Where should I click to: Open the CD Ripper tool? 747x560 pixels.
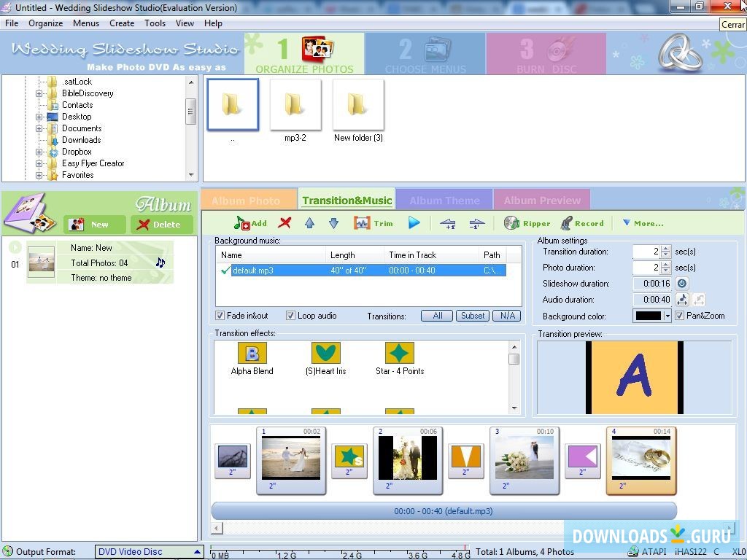click(x=527, y=223)
